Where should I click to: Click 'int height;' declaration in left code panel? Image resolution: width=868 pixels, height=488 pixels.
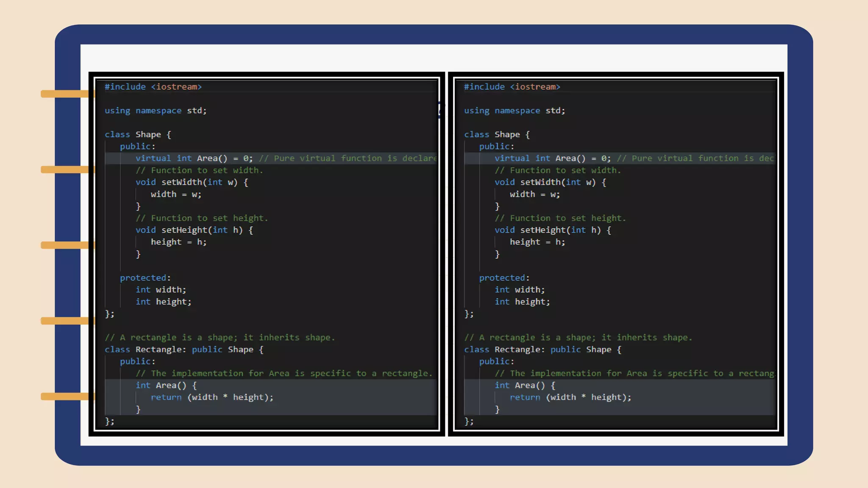[163, 302]
